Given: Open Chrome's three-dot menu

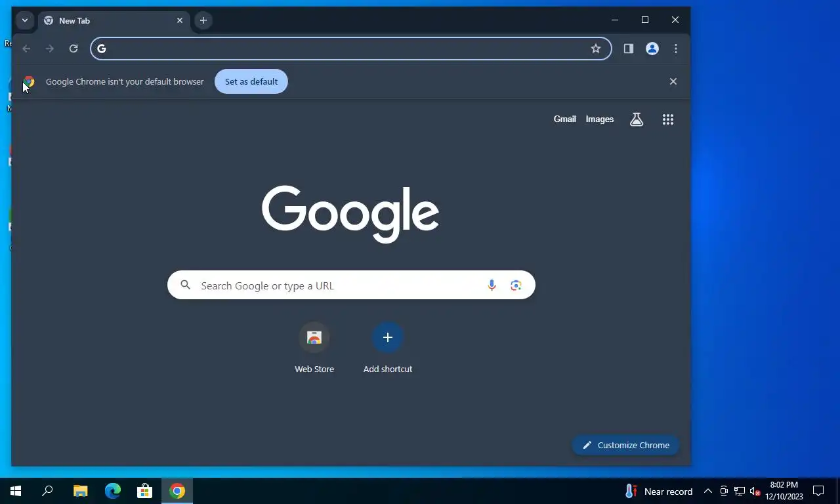Looking at the screenshot, I should [x=676, y=49].
